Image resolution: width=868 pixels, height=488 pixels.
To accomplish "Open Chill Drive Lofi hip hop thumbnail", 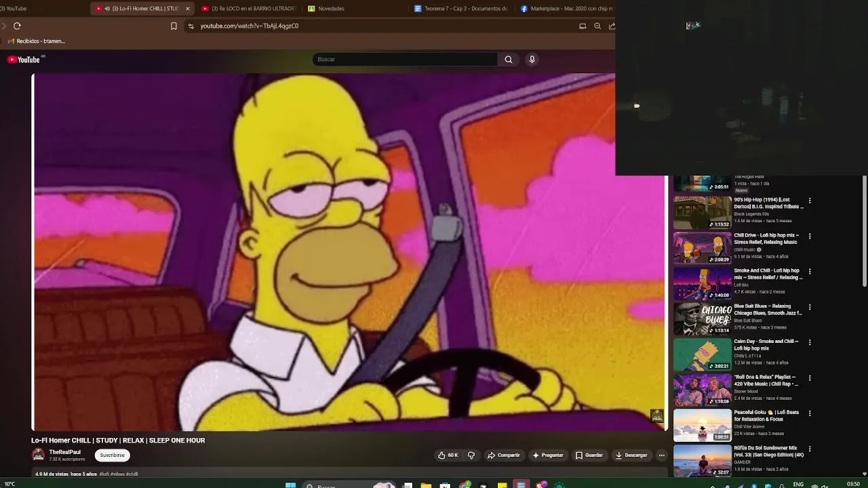I will pyautogui.click(x=703, y=248).
